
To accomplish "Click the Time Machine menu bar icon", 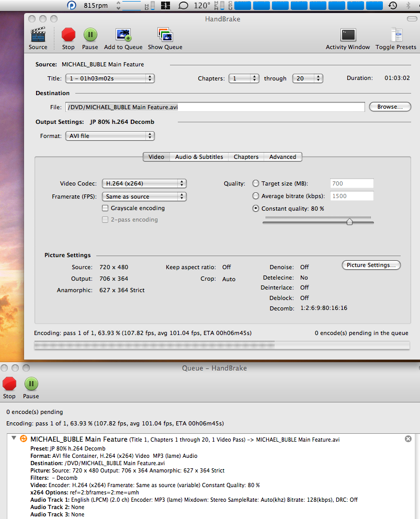I will click(x=392, y=5).
